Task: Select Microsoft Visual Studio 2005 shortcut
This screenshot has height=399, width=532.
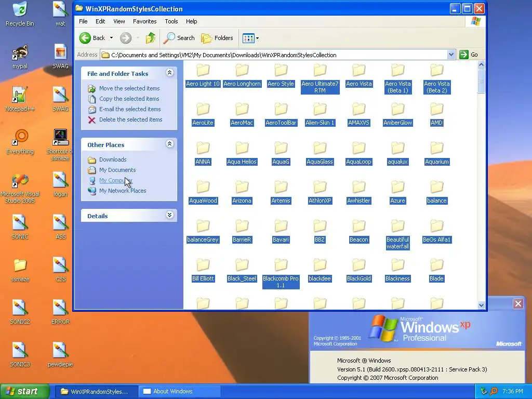Action: click(20, 189)
